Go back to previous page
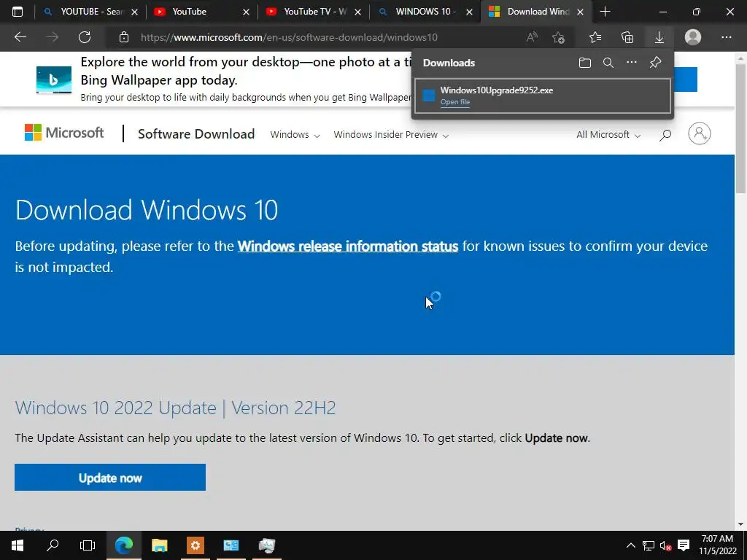 tap(20, 37)
